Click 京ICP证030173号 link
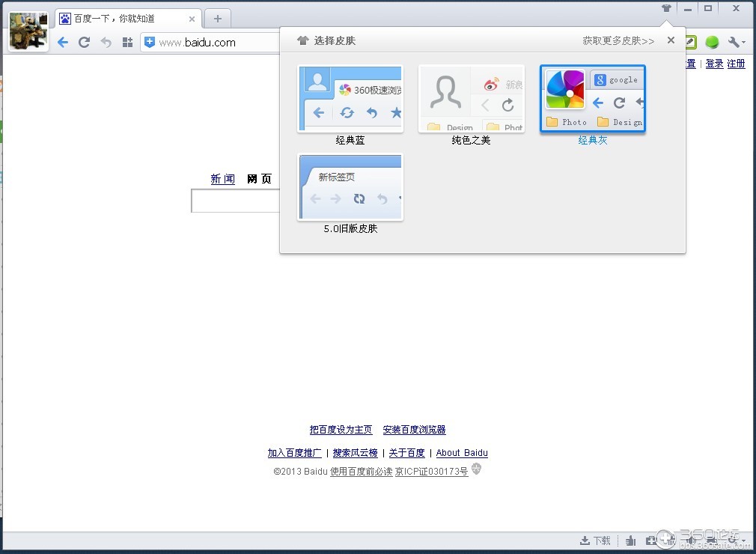756x554 pixels. point(431,472)
